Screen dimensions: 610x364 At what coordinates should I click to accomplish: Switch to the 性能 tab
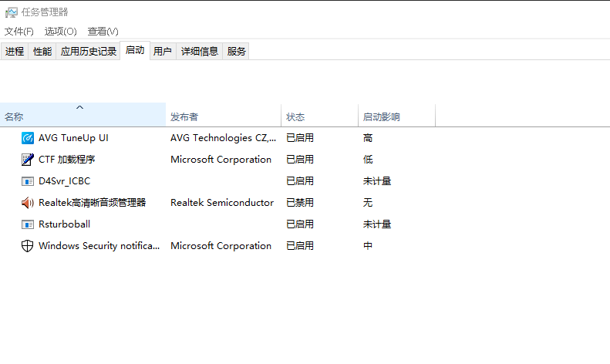click(x=42, y=52)
